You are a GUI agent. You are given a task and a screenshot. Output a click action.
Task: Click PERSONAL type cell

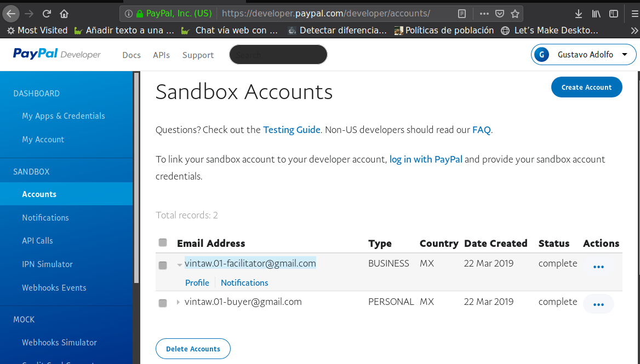click(391, 302)
